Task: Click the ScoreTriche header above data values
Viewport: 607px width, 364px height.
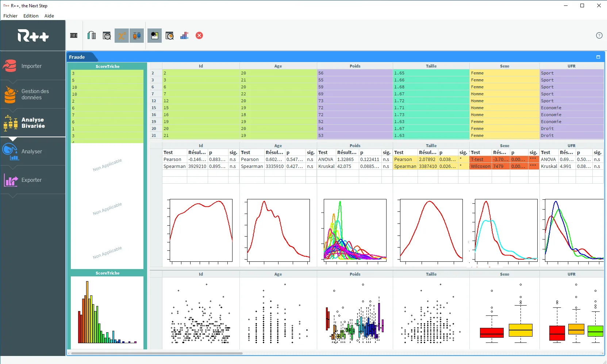Action: click(107, 66)
